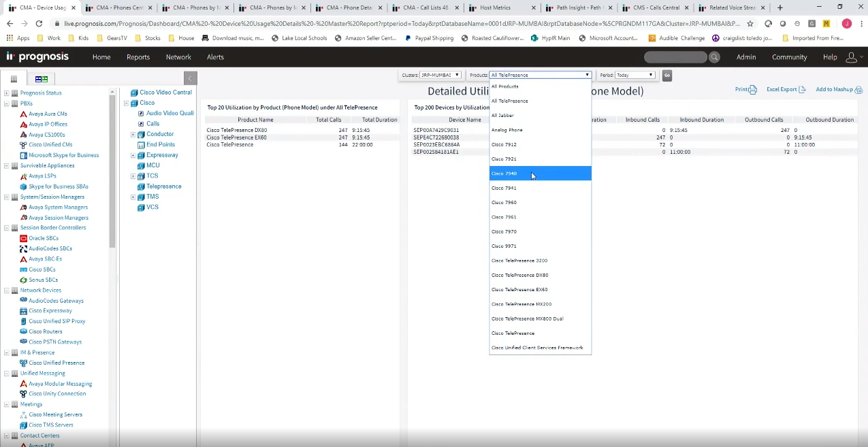Collapse the PBXs tree group
Viewport: 868px width, 447px height.
click(7, 103)
